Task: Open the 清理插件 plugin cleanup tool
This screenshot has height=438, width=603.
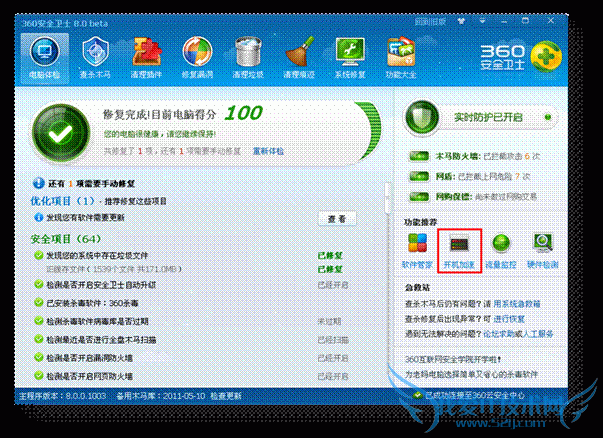Action: point(146,58)
